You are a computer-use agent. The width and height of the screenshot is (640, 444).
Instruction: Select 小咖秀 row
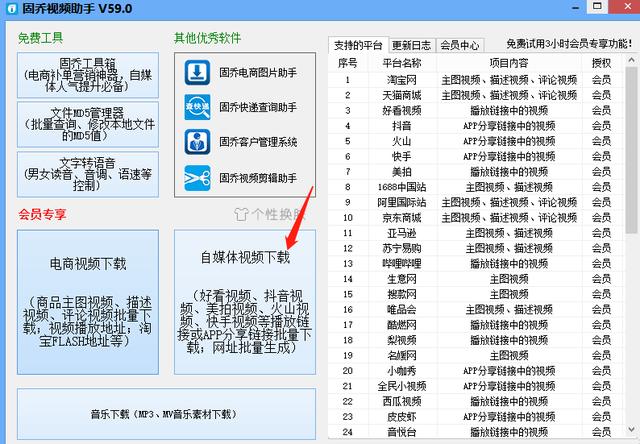[x=476, y=371]
